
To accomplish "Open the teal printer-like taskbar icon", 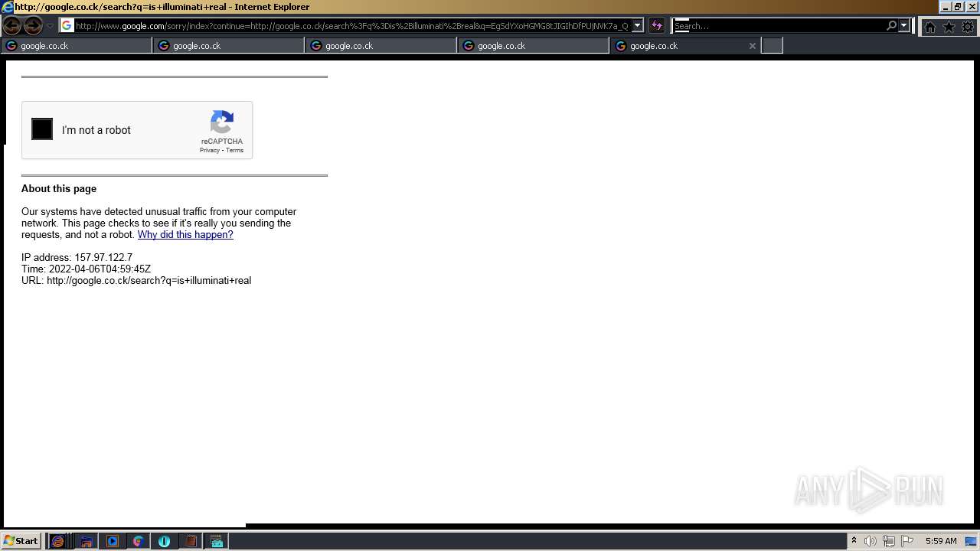I will [217, 541].
